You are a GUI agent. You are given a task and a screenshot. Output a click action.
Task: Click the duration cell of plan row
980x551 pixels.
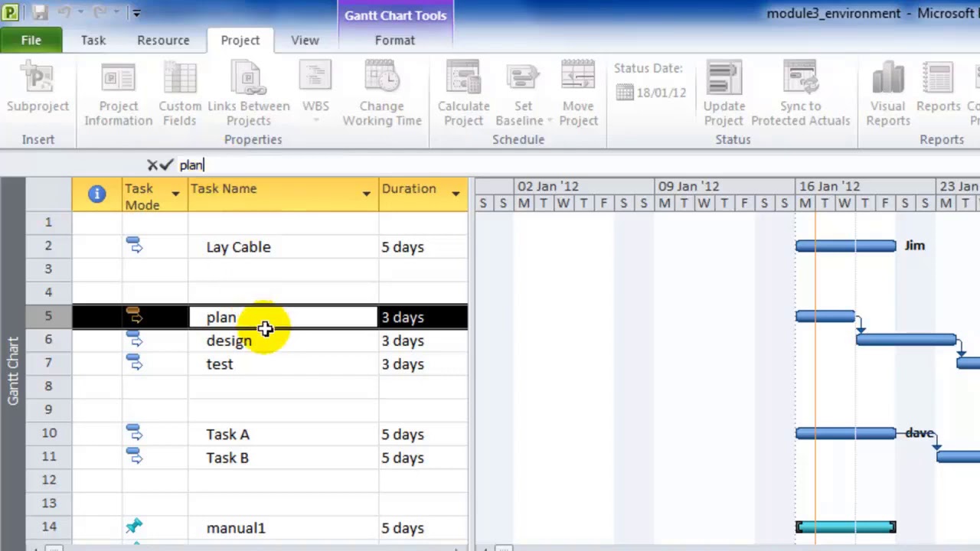pos(423,318)
